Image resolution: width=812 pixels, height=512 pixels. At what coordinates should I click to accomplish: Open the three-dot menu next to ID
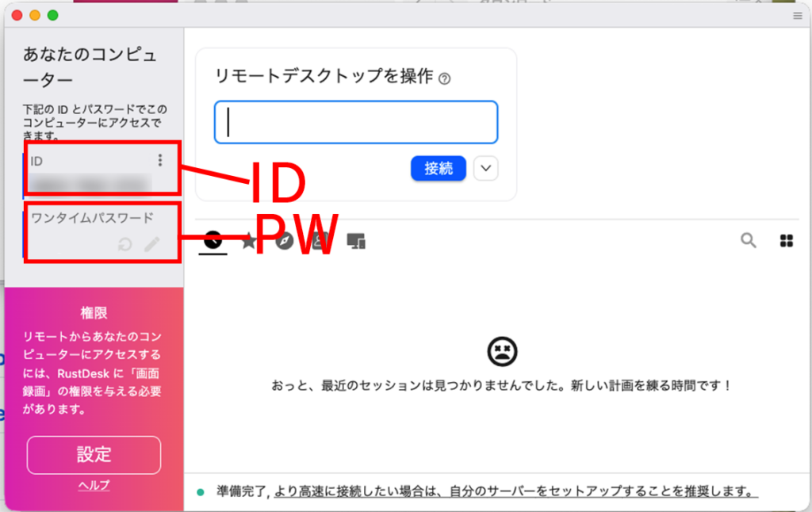tap(160, 161)
